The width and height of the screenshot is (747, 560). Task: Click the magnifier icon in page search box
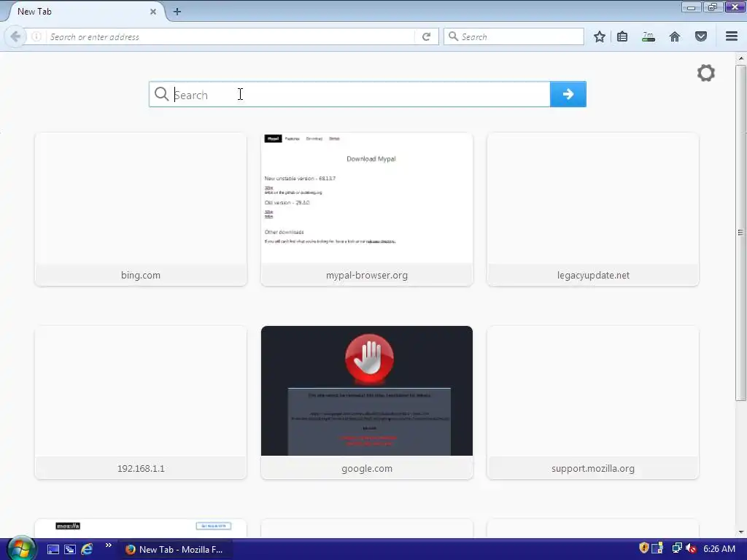click(x=161, y=94)
